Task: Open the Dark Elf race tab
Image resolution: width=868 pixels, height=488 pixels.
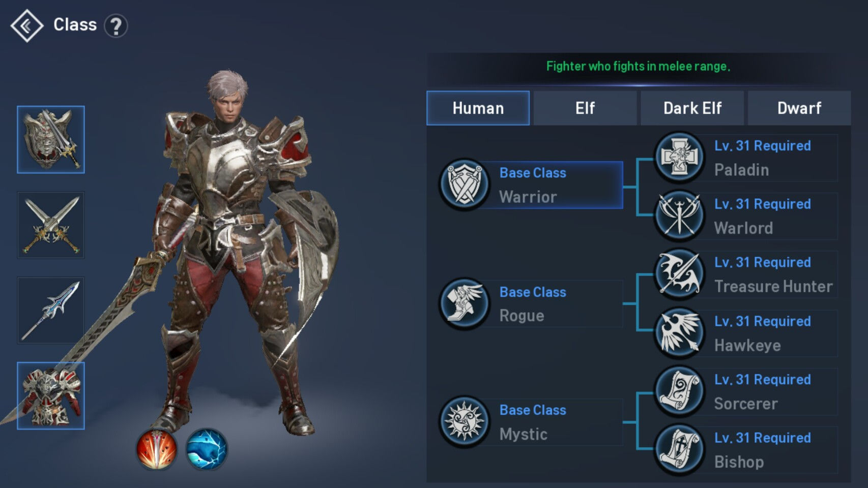Action: [x=692, y=108]
